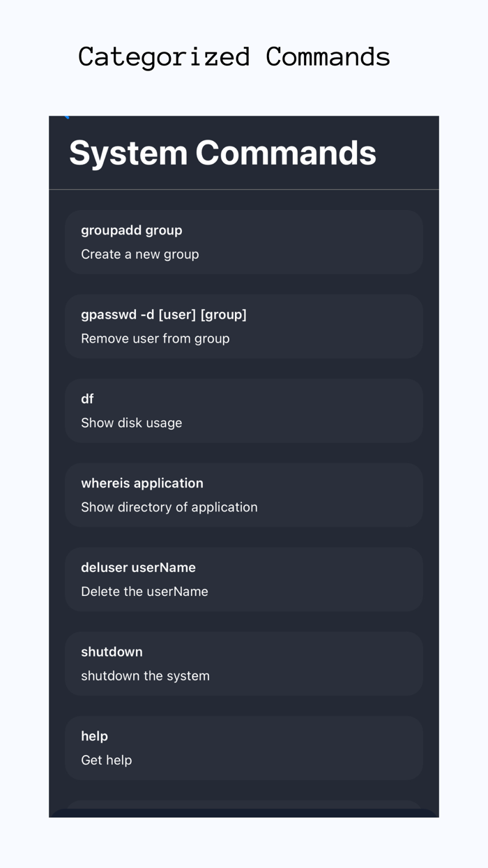Viewport: 488px width, 868px height.
Task: Select the help command card
Action: pyautogui.click(x=244, y=747)
